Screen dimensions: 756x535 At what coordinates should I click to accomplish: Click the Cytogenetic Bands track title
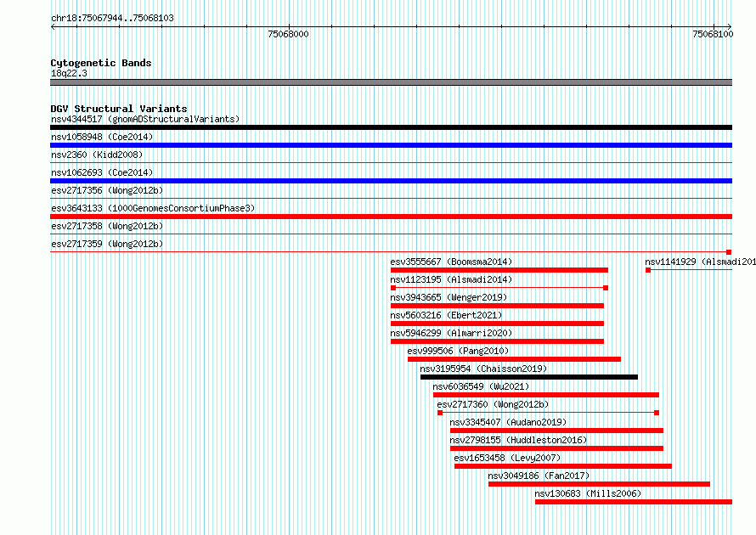click(101, 63)
